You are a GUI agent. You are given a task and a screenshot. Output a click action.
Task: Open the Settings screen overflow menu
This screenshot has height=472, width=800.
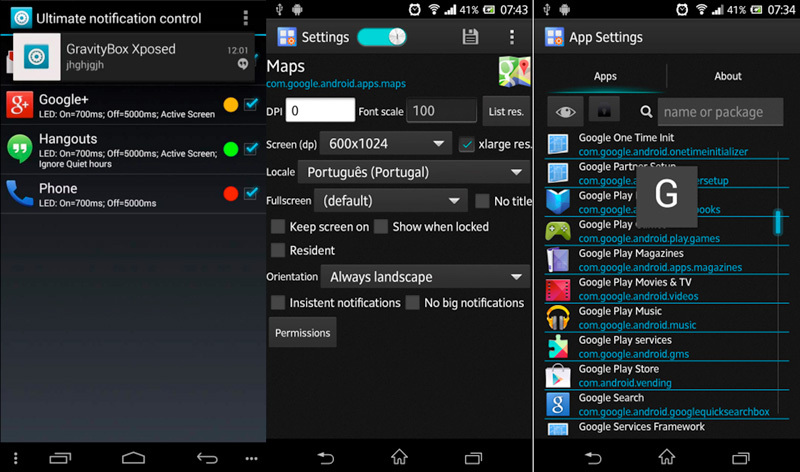(512, 37)
